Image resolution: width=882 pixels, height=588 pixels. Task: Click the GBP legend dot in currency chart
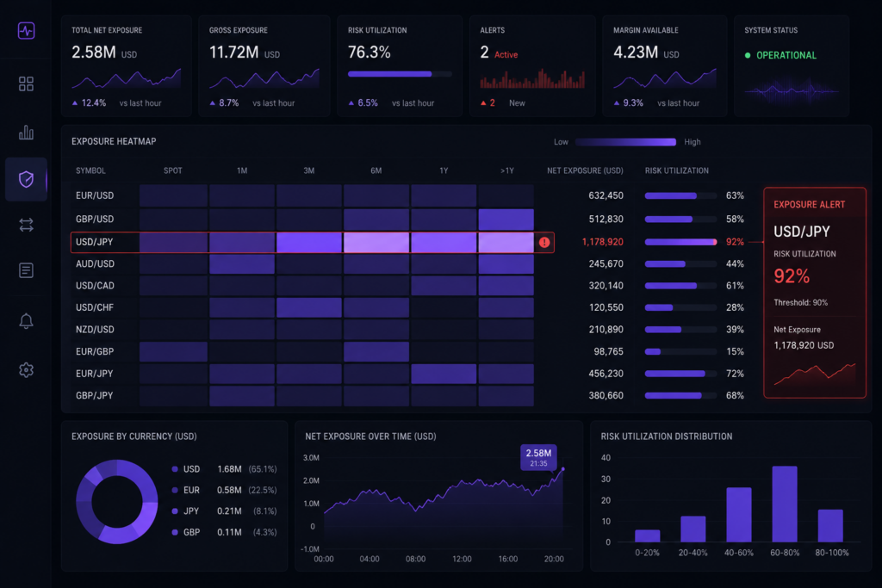click(175, 532)
